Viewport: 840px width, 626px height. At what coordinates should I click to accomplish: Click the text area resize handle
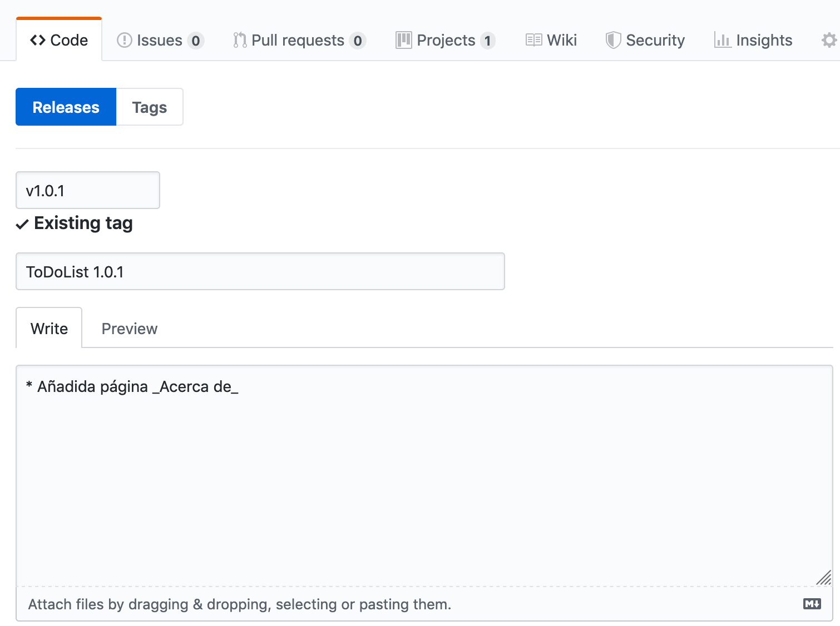pyautogui.click(x=824, y=578)
